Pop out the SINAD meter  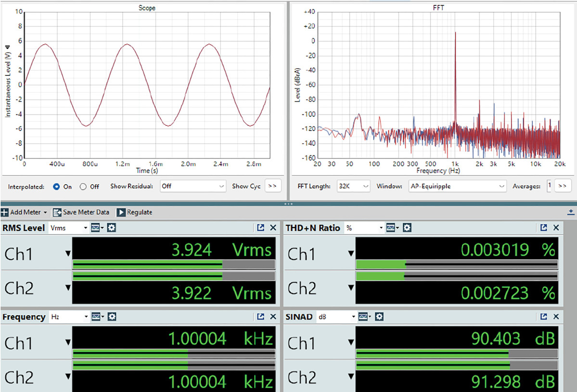coord(543,316)
